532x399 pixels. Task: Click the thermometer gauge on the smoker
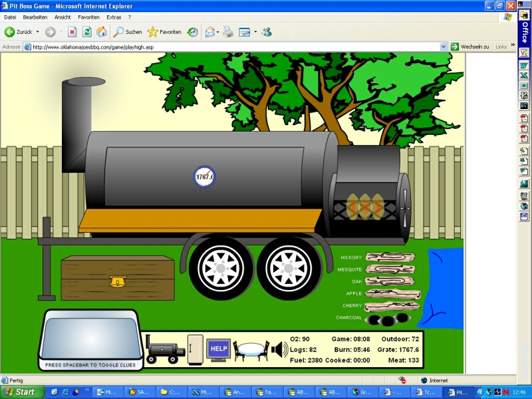(x=205, y=176)
